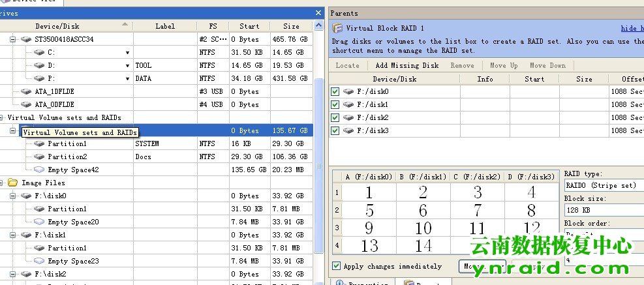This screenshot has height=285, width=644.
Task: Uncheck the F:/disk0 checkbox in RAID set
Action: pyautogui.click(x=335, y=91)
